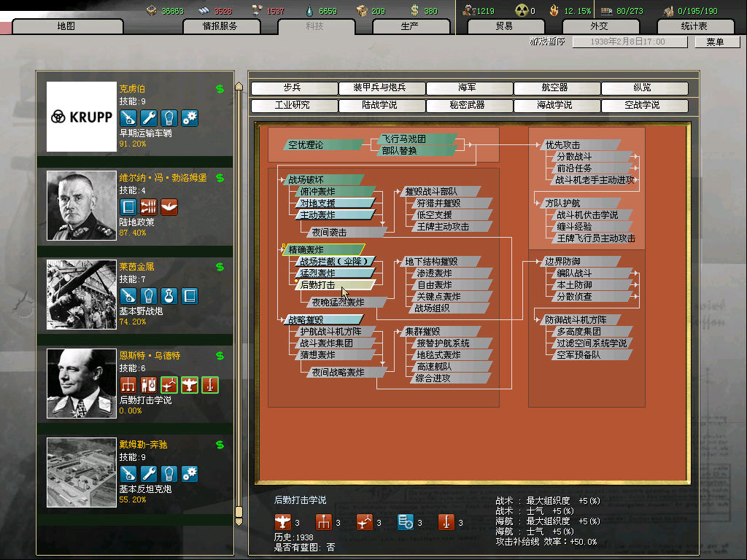
Task: Click the radiation nuclear icon in top bar
Action: pos(522,11)
